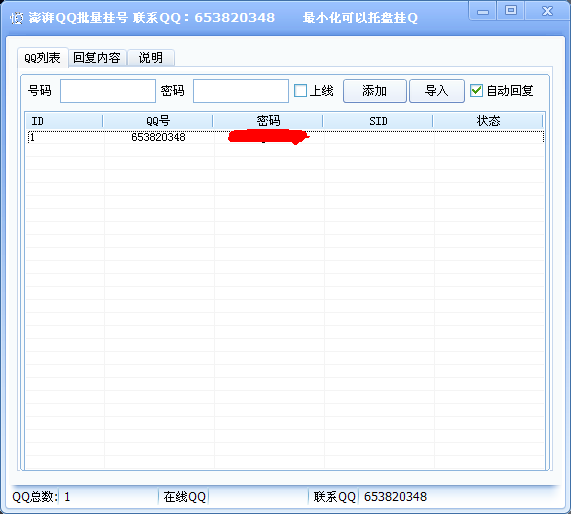Screen dimensions: 571x514
Task: Open the 说明 tab
Action: pyautogui.click(x=151, y=58)
